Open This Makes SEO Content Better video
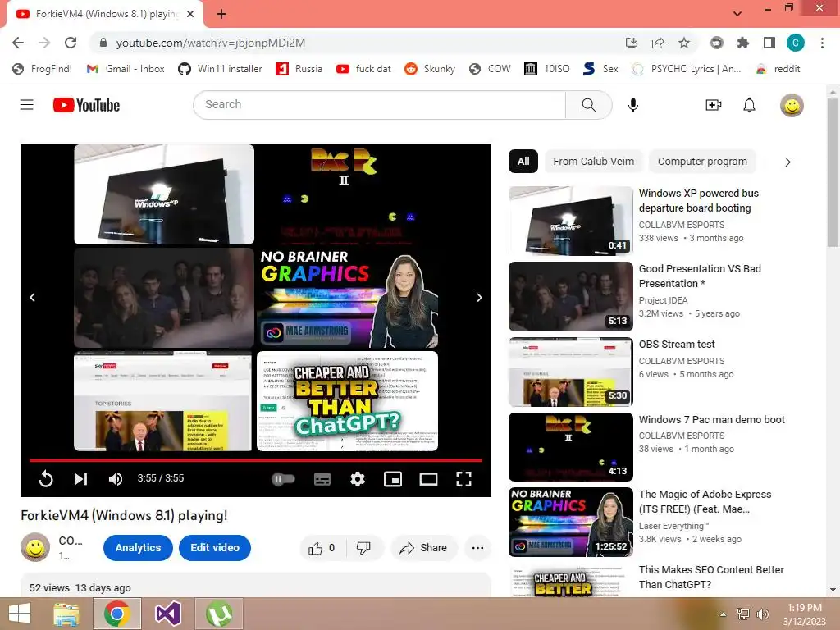840x630 pixels. [711, 577]
